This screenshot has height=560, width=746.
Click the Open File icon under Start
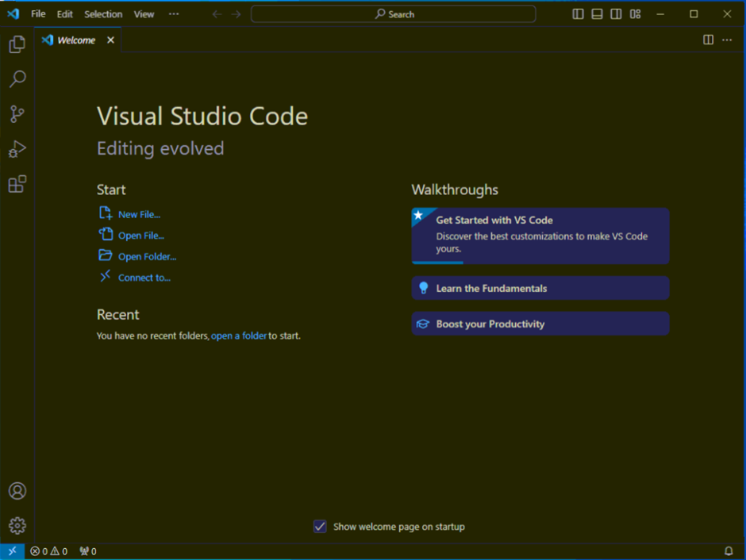(106, 234)
